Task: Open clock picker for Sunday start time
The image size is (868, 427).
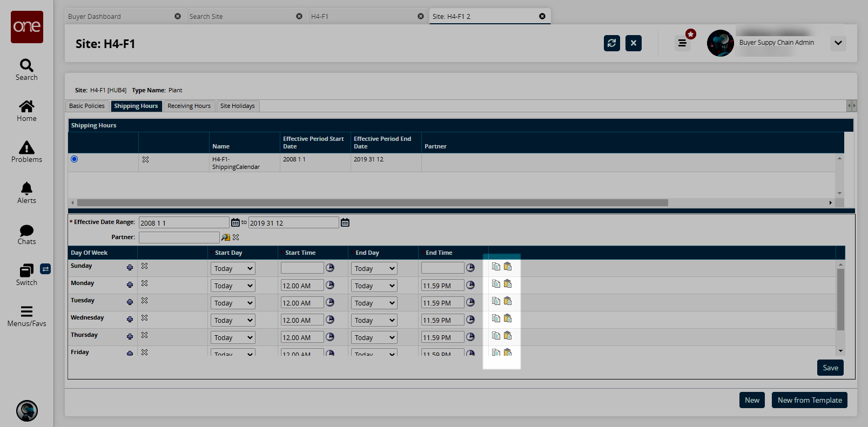Action: pos(330,268)
